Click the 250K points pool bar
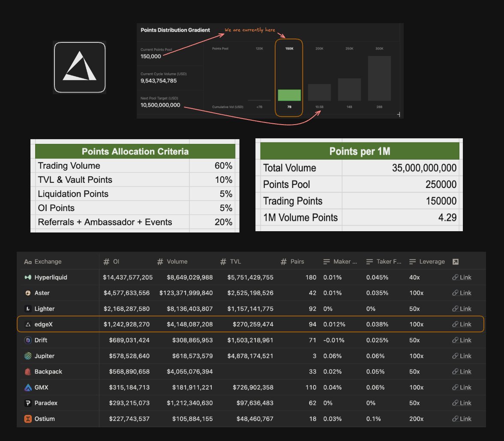This screenshot has height=441, width=504. pyautogui.click(x=349, y=89)
